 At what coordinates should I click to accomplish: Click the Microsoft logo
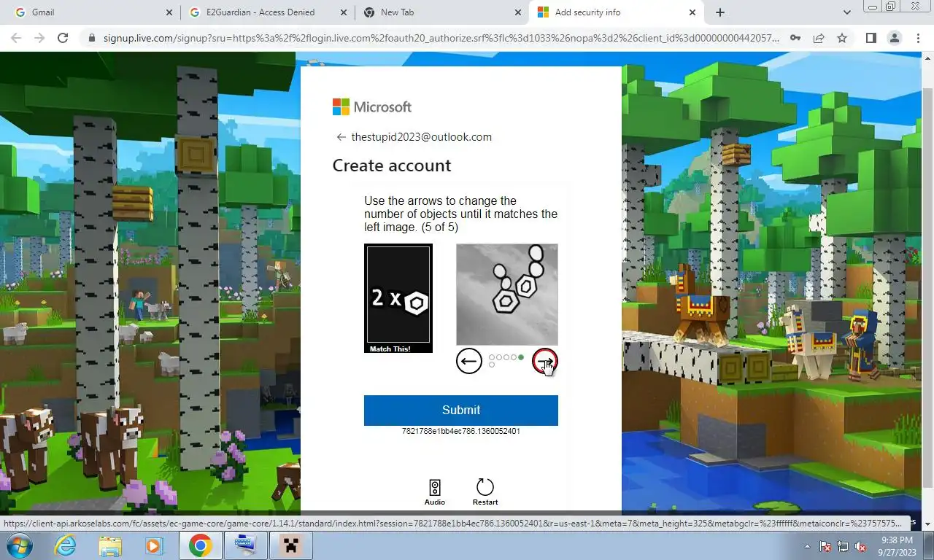pos(372,107)
